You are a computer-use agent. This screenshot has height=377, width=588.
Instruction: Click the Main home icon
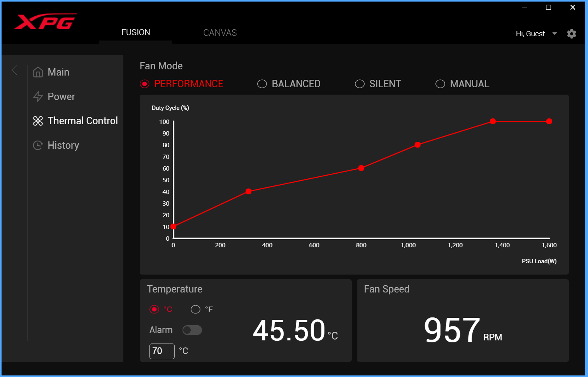[38, 72]
